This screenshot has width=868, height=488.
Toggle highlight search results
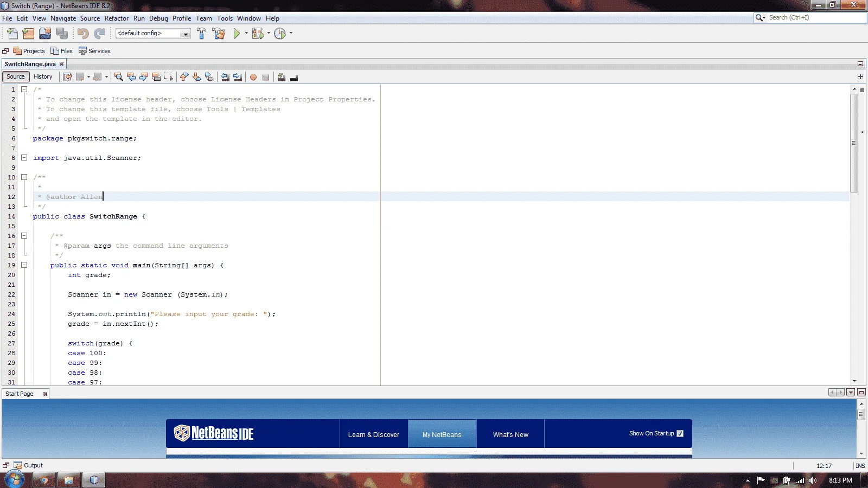[156, 77]
